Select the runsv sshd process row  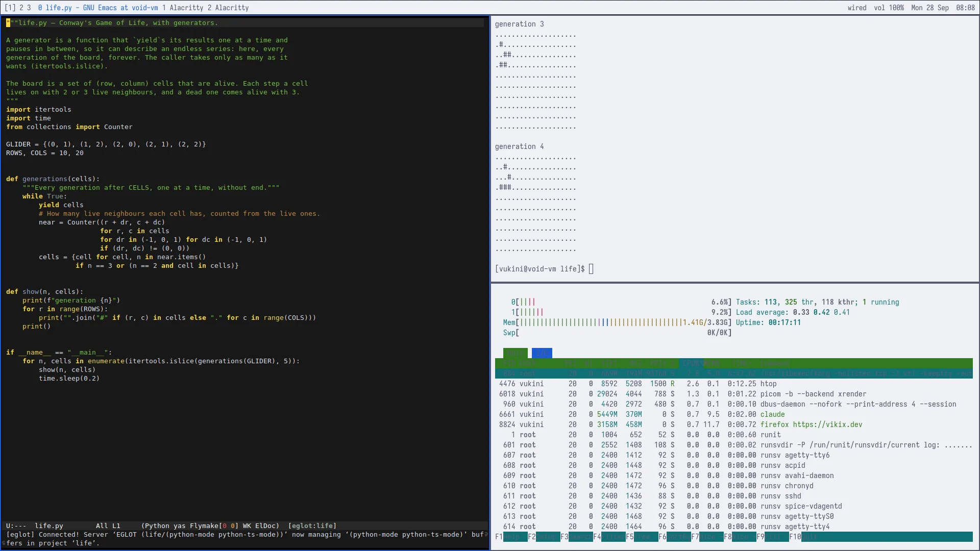(x=734, y=496)
